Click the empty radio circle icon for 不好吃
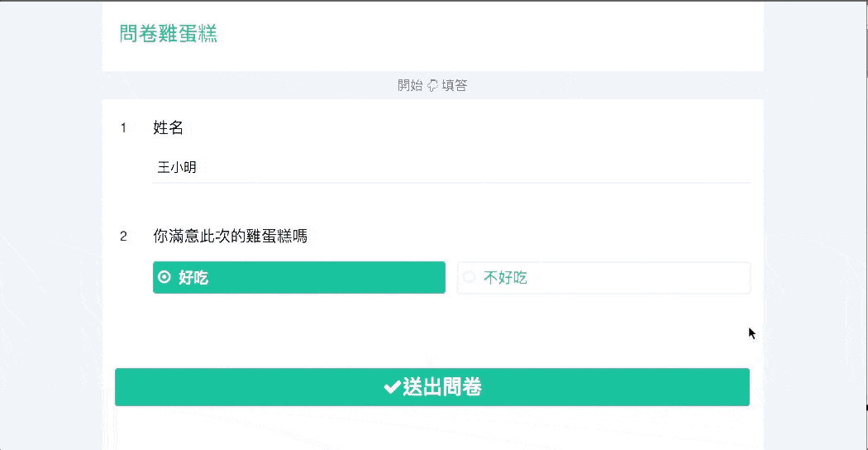Image resolution: width=868 pixels, height=450 pixels. click(x=469, y=277)
